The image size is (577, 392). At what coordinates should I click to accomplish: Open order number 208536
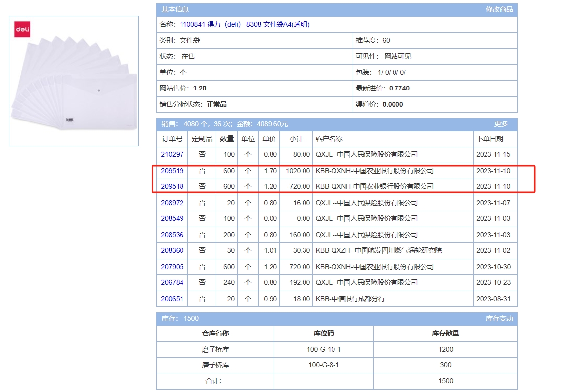(x=172, y=235)
